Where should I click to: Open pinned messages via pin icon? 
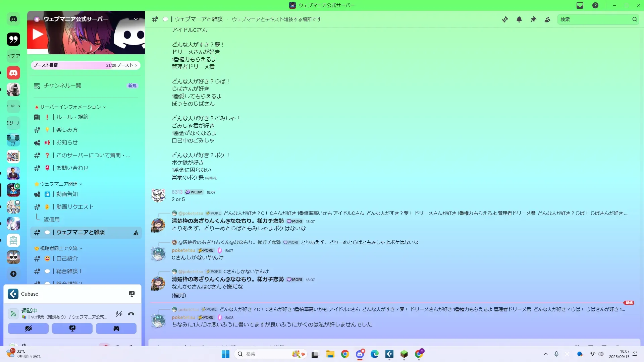point(533,19)
